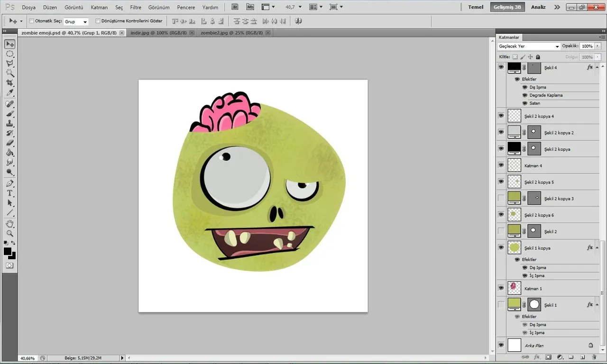Open the Filtre menu
607x364 pixels.
point(136,8)
